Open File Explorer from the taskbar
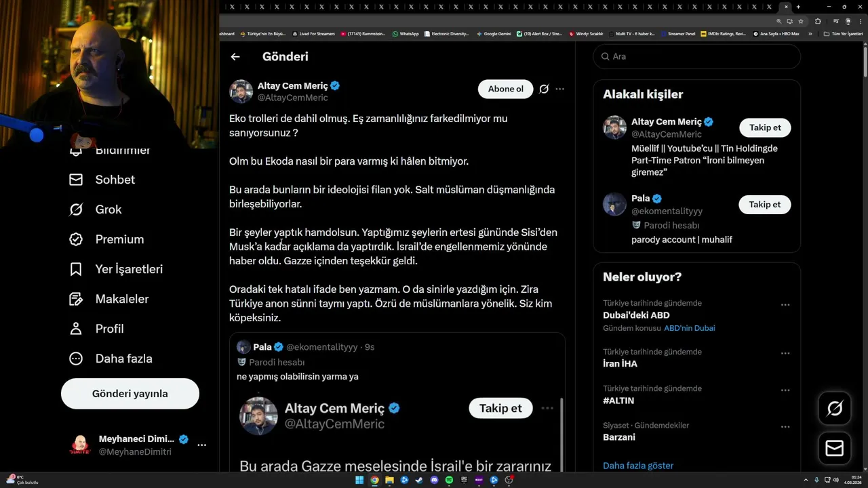Image resolution: width=868 pixels, height=488 pixels. pyautogui.click(x=389, y=480)
